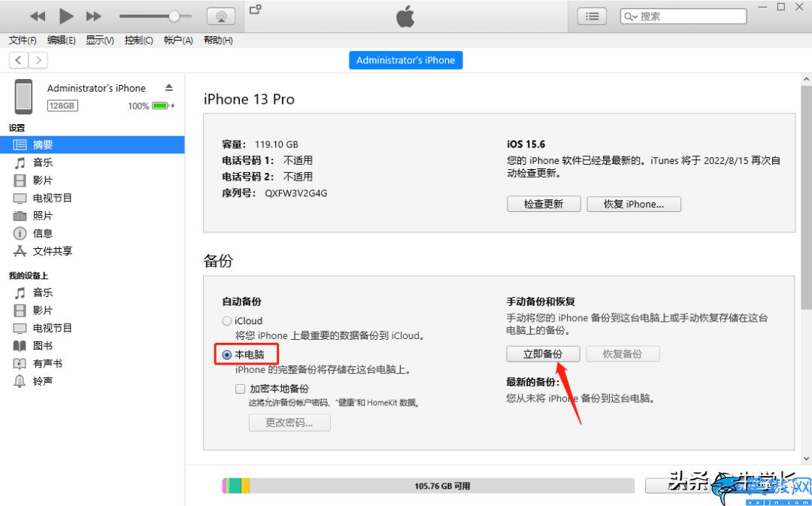Click the 立即备份 button
Viewport: 812px width, 506px height.
point(544,354)
